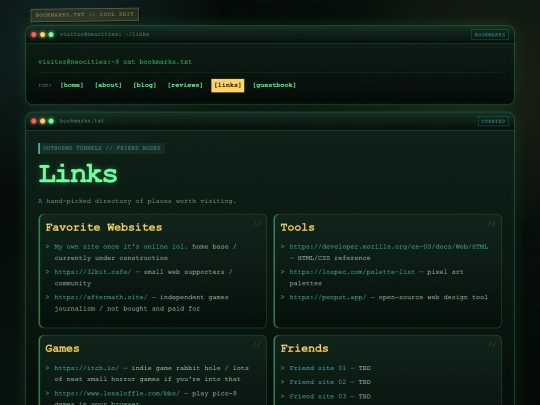Viewport: 540px width, 405px height.
Task: Click the // mark in Games card
Action: pos(257,345)
